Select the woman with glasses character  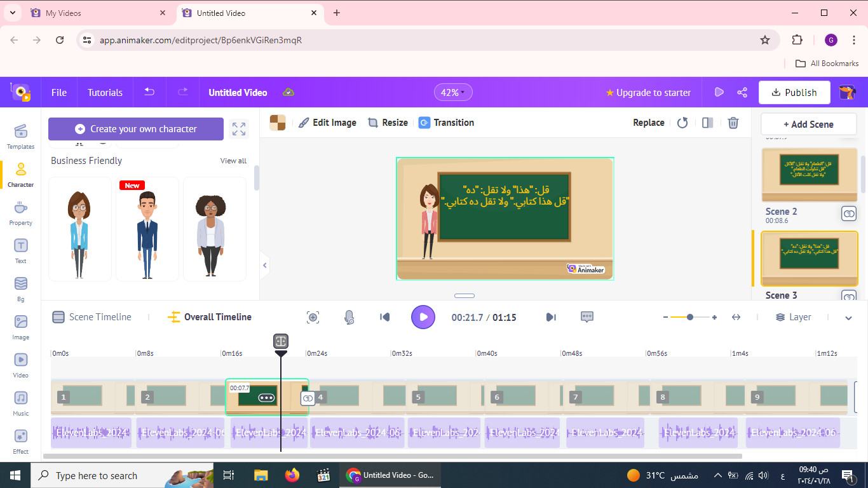point(79,229)
